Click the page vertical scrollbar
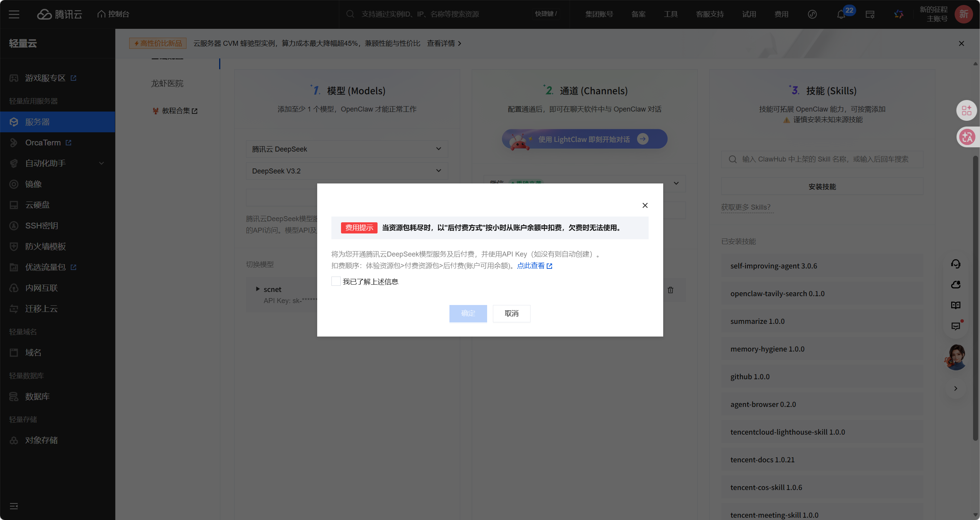 (x=975, y=298)
